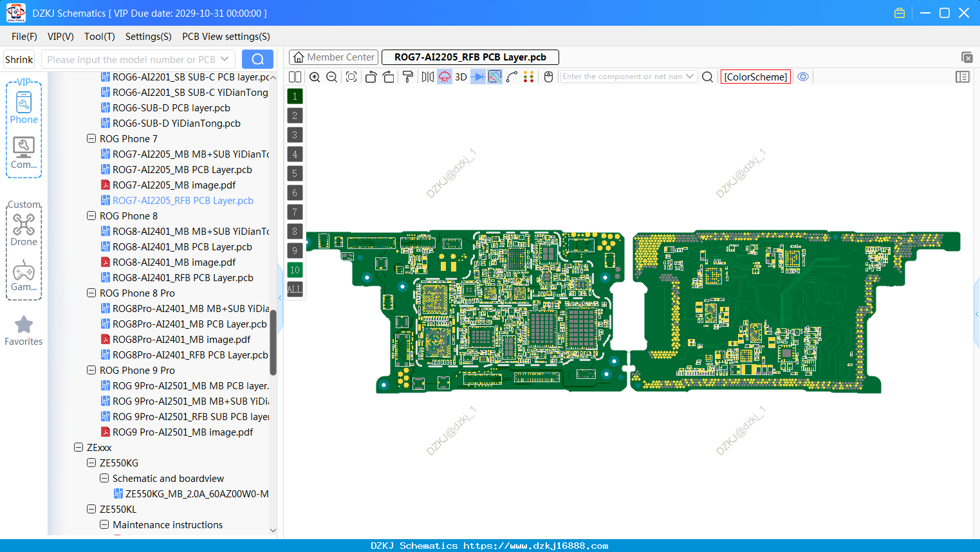This screenshot has height=552, width=980.
Task: Rotate the board clockwise
Action: [388, 77]
